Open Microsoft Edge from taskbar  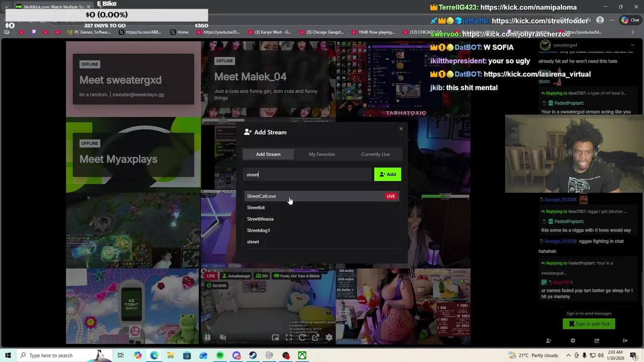tap(154, 355)
